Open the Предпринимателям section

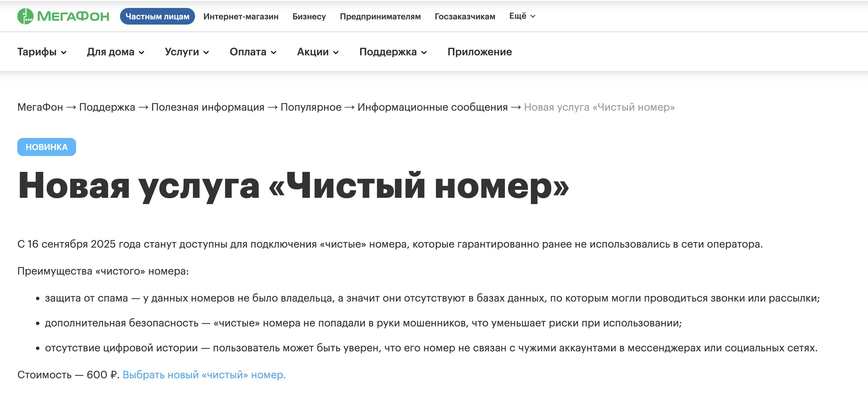click(x=380, y=16)
